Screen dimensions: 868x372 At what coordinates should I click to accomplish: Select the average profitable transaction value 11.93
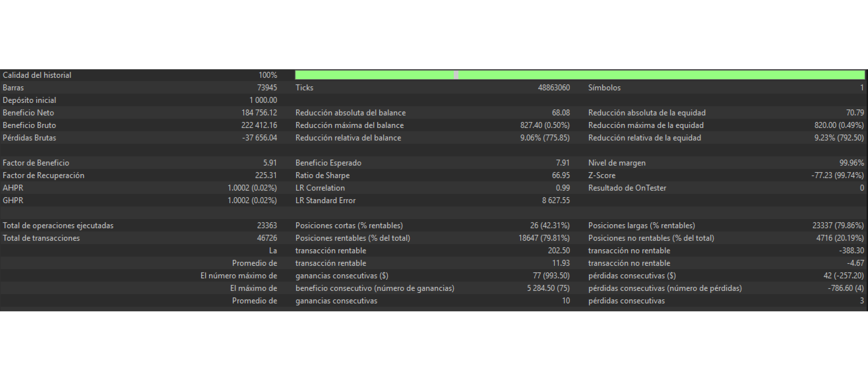click(x=561, y=263)
